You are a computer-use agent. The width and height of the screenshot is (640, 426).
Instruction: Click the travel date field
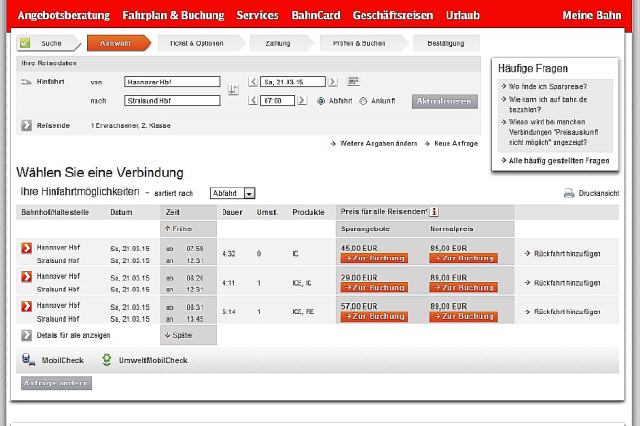tap(293, 82)
